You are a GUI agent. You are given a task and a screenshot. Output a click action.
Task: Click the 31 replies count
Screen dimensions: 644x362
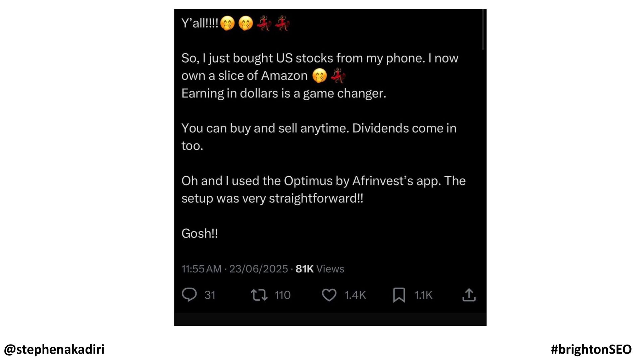210,295
